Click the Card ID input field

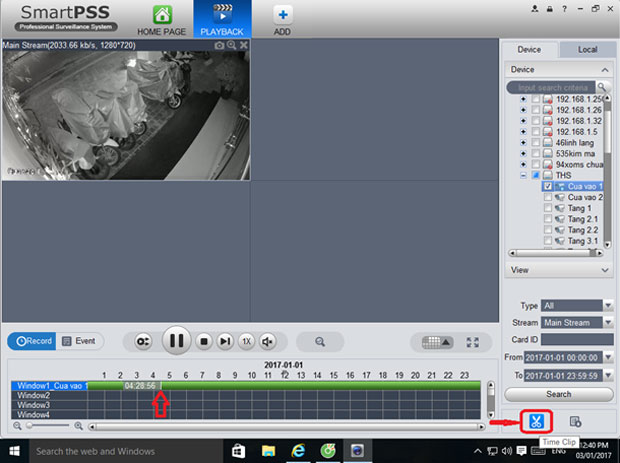[578, 339]
